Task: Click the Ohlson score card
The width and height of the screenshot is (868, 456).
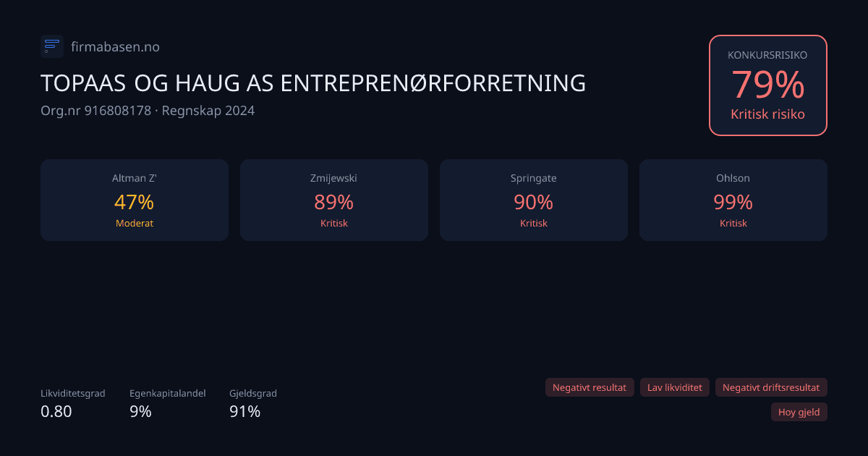Action: click(733, 200)
